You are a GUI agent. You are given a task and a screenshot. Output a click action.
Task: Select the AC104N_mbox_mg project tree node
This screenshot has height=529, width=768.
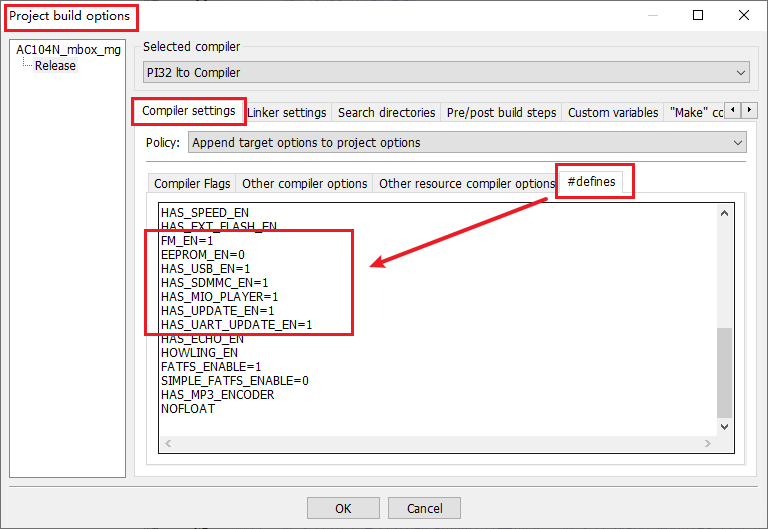pos(68,49)
